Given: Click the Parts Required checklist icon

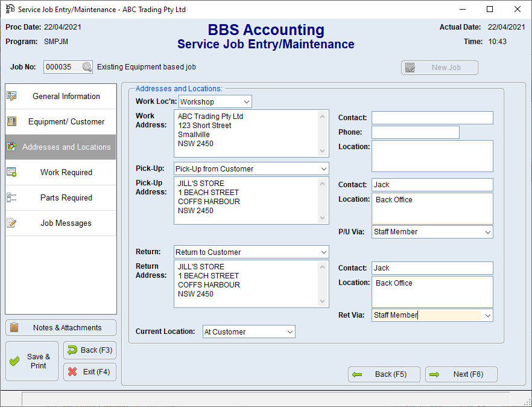Looking at the screenshot, I should click(x=11, y=197).
